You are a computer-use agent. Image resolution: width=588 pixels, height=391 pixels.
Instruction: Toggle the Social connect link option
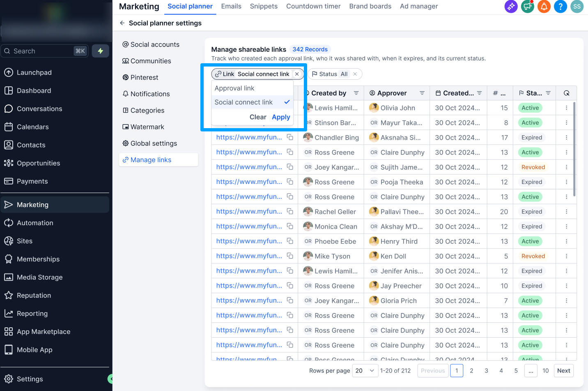point(253,102)
